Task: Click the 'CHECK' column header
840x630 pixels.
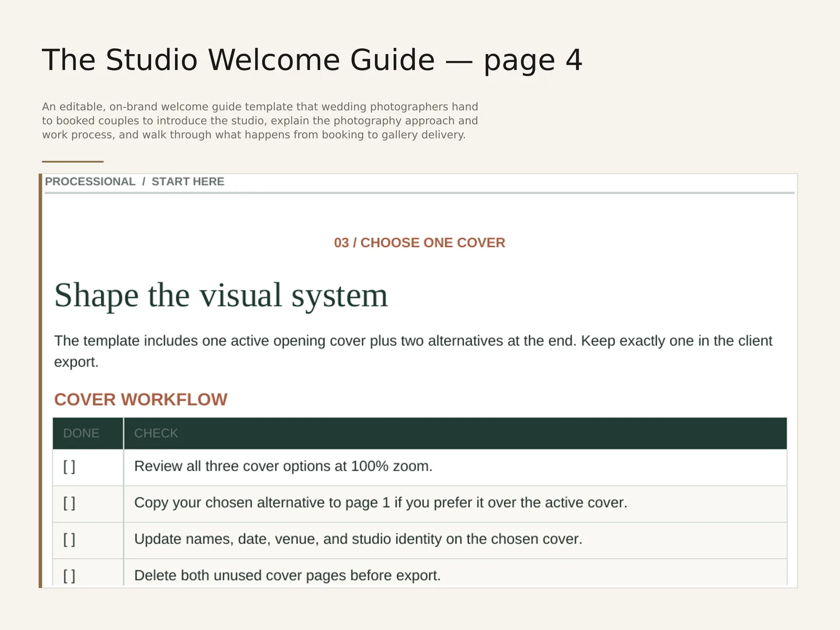Action: pyautogui.click(x=156, y=433)
